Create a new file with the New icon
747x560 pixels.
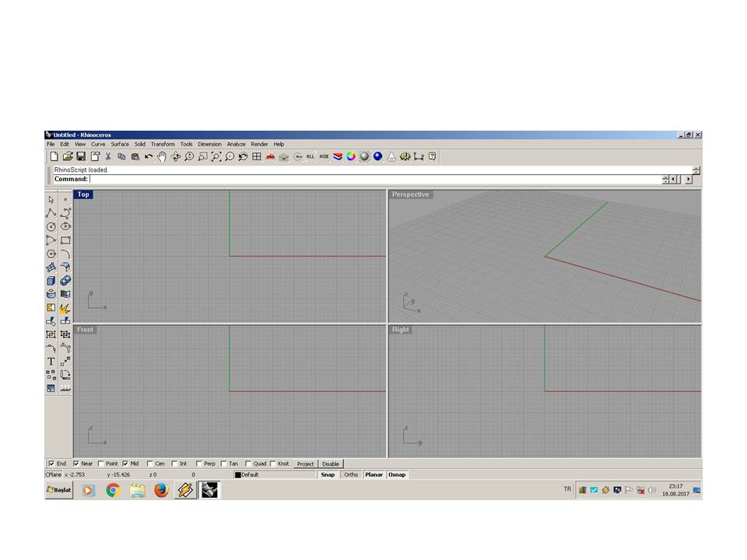click(54, 156)
